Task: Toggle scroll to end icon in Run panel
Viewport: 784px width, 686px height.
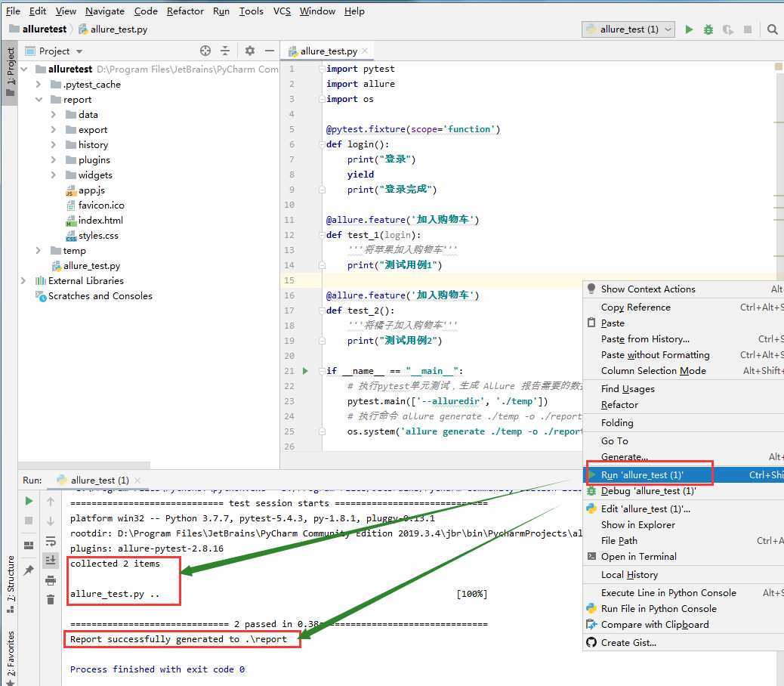Action: [51, 560]
